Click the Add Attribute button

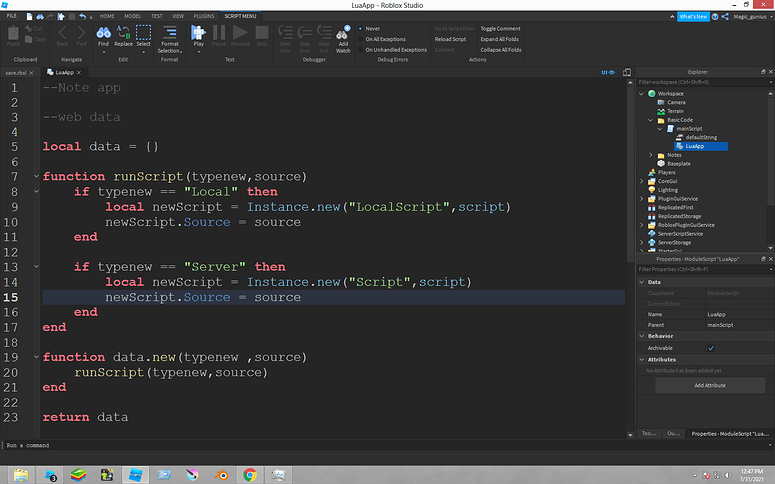click(x=708, y=385)
